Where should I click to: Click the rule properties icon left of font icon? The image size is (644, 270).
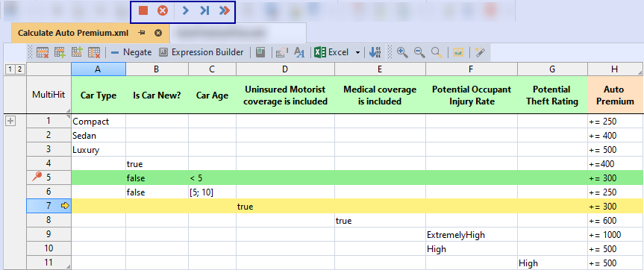point(282,52)
